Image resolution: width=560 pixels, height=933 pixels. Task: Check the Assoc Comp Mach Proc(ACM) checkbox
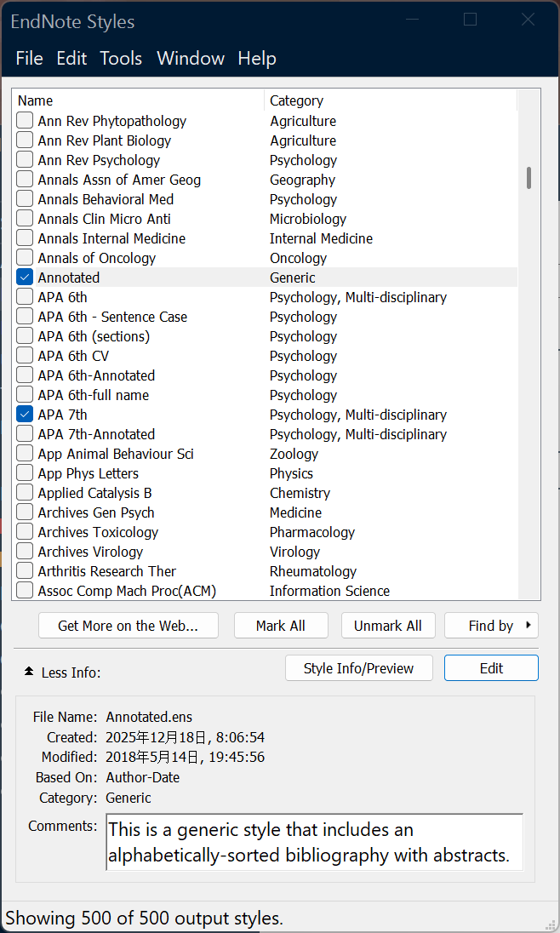point(25,591)
